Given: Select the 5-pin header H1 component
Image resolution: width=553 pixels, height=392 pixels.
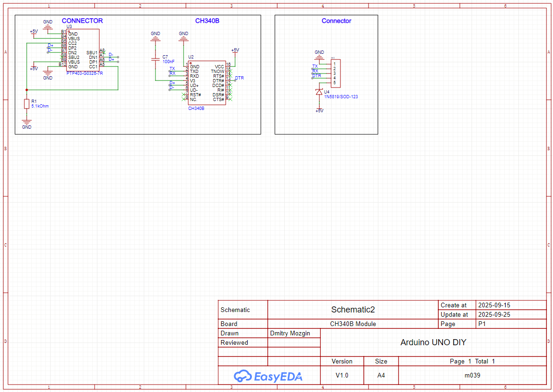Looking at the screenshot, I should tap(336, 73).
